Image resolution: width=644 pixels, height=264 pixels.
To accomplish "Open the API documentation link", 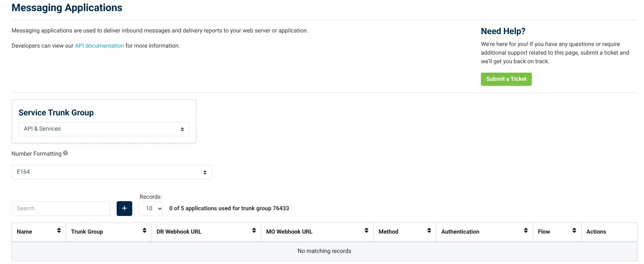I will 99,46.
